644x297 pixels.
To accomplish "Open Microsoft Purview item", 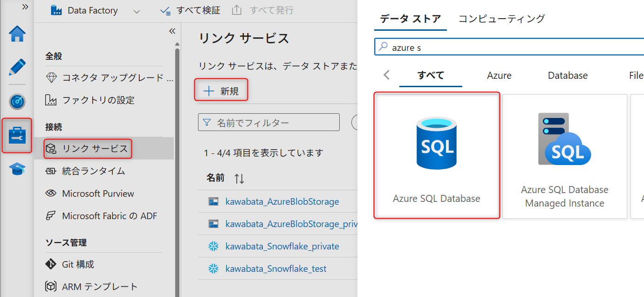I will pos(89,193).
